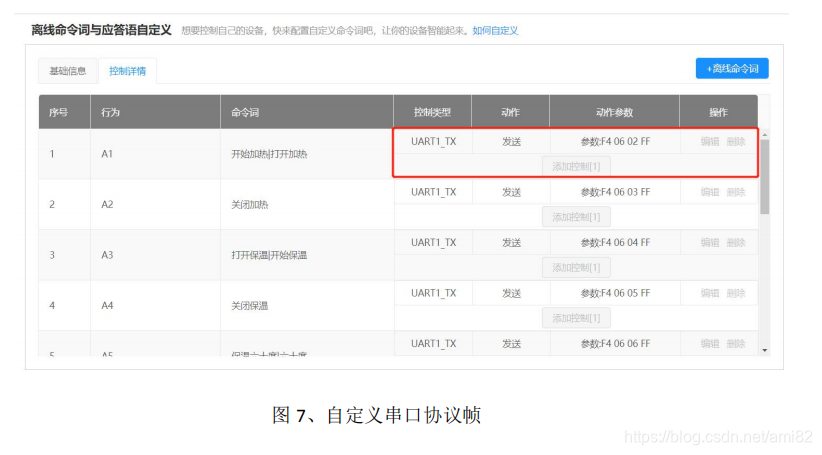822x455 pixels.
Task: Click 编辑 for the F4 06 04 FF row
Action: (x=710, y=242)
